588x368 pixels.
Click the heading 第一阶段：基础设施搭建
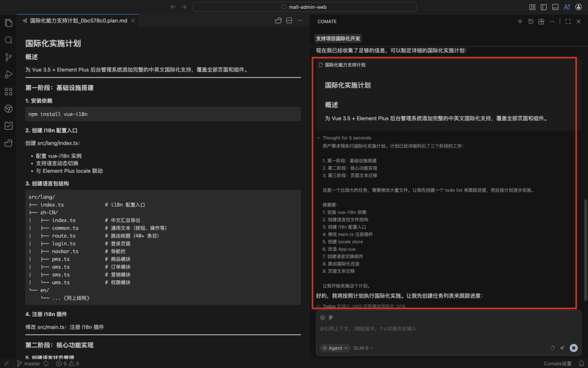pos(59,88)
